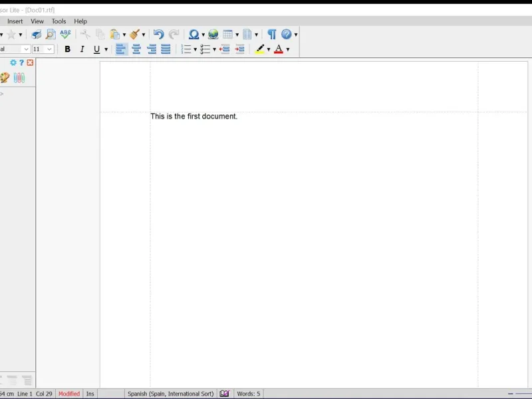The width and height of the screenshot is (532, 399).
Task: Expand the underline style arrow
Action: [106, 49]
